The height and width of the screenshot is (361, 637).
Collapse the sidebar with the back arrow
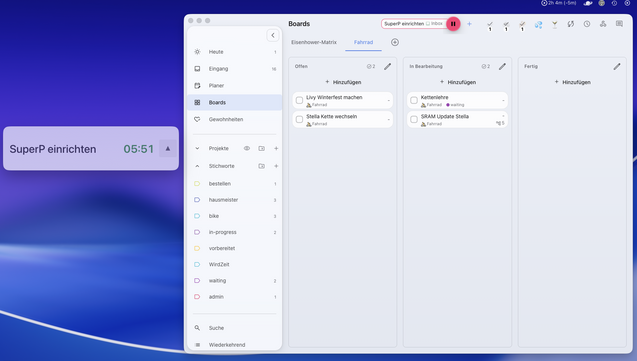point(273,35)
